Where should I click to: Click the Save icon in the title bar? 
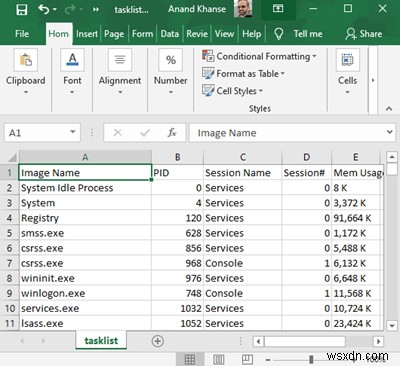[22, 10]
